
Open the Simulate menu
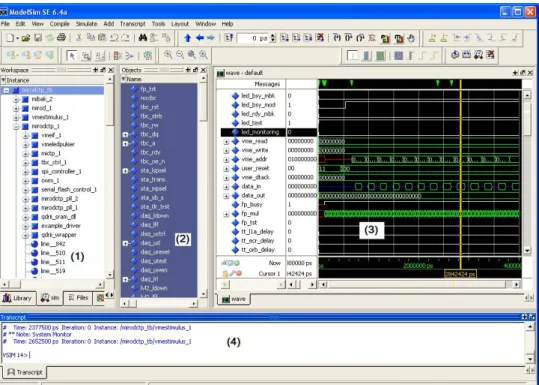click(86, 24)
